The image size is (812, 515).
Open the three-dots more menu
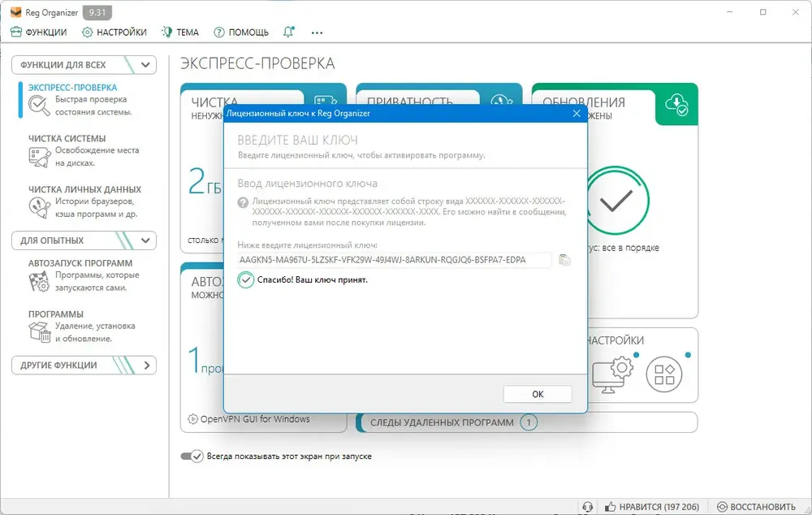[317, 32]
